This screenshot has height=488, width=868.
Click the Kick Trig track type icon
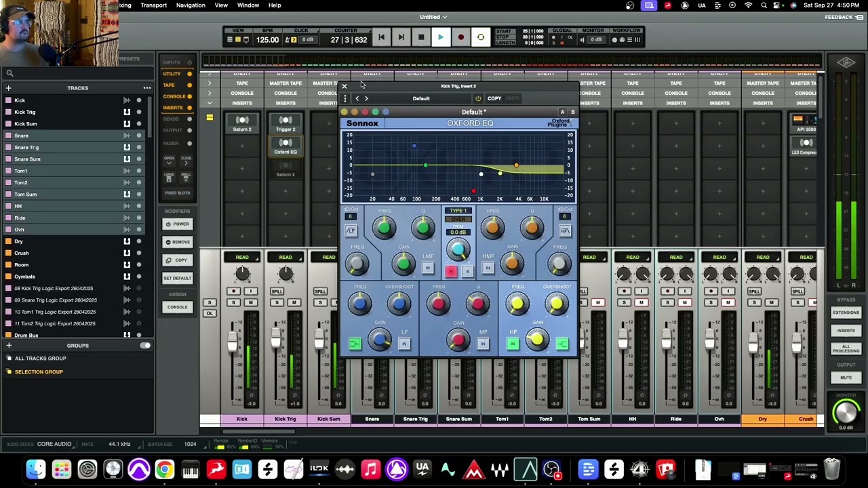coord(127,112)
